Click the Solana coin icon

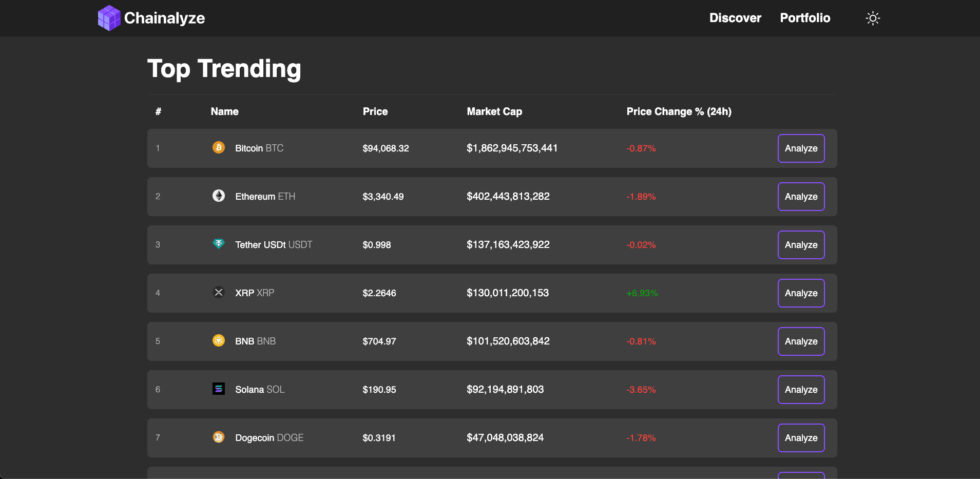coord(219,389)
